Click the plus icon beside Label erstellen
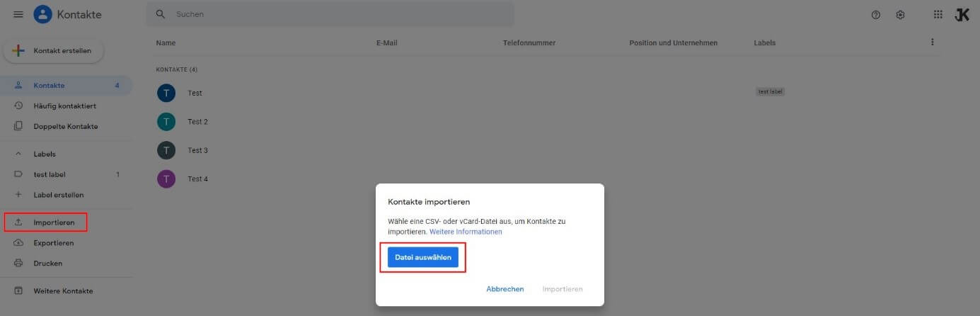 click(x=18, y=194)
